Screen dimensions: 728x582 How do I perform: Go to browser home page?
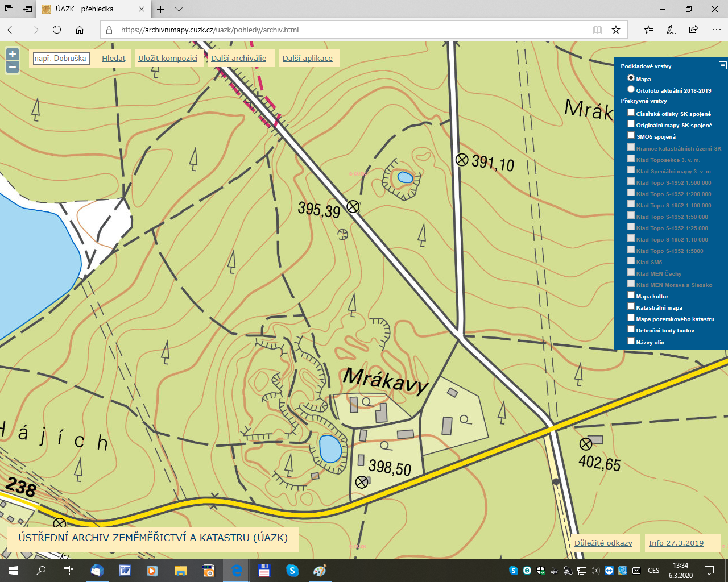[80, 30]
